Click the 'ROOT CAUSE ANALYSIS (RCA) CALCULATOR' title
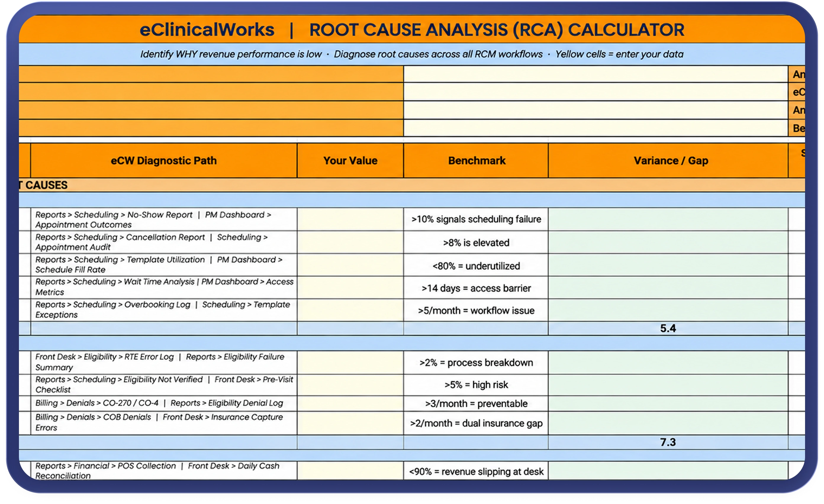Image resolution: width=824 pixels, height=504 pixels. [x=497, y=30]
